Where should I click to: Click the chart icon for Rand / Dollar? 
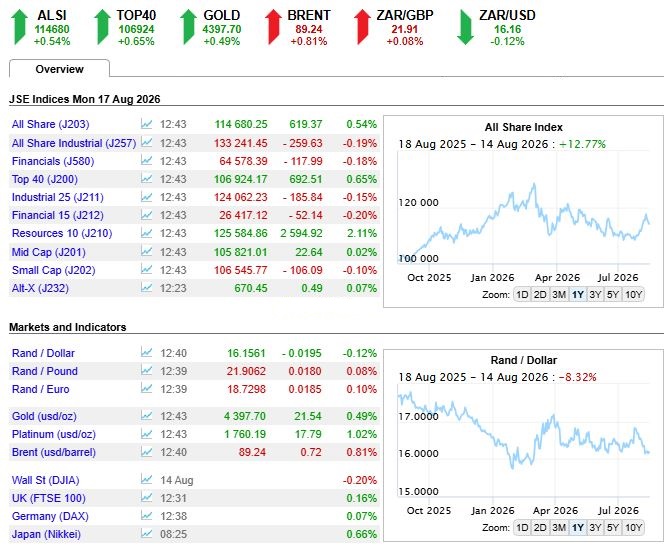[x=147, y=352]
